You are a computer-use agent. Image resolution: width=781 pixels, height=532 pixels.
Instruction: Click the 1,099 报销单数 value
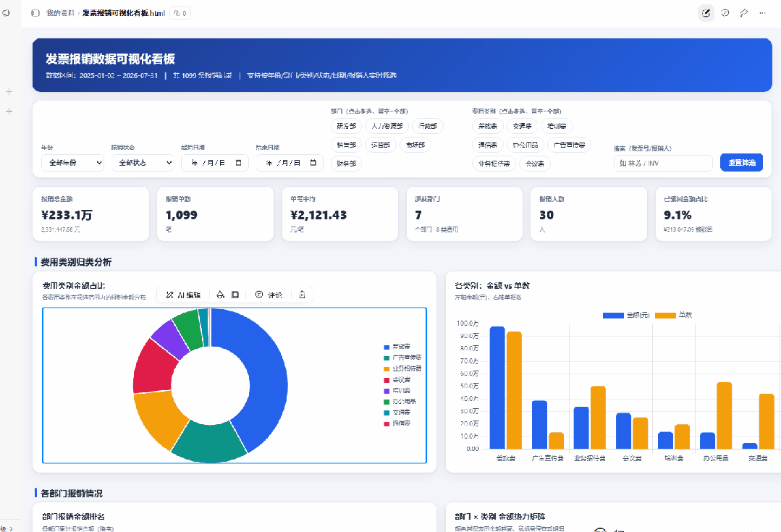tap(181, 215)
